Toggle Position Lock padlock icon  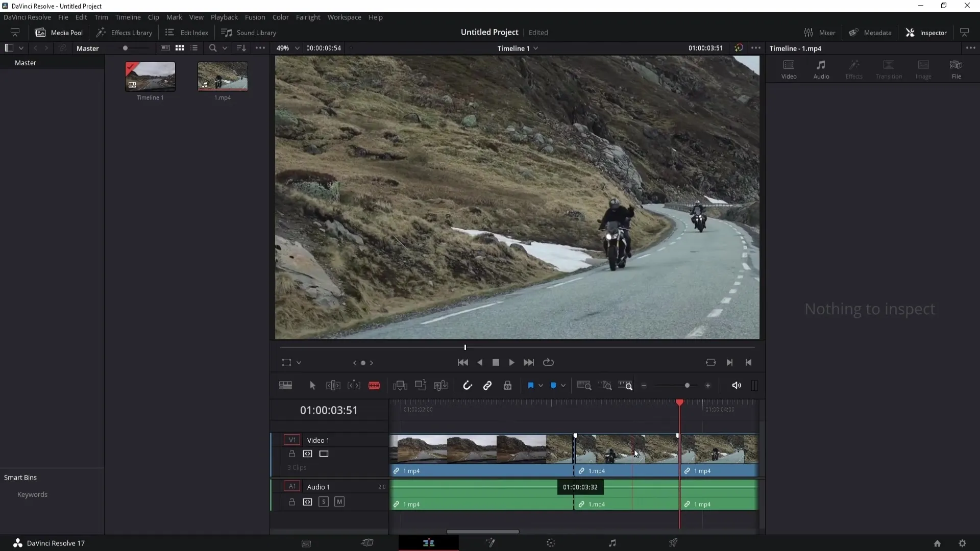pos(507,386)
